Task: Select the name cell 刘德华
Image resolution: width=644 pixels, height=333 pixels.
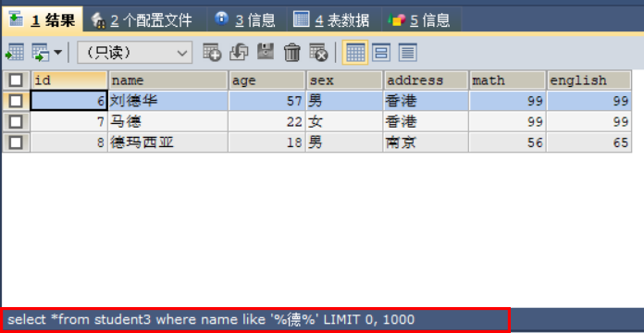Action: tap(168, 101)
